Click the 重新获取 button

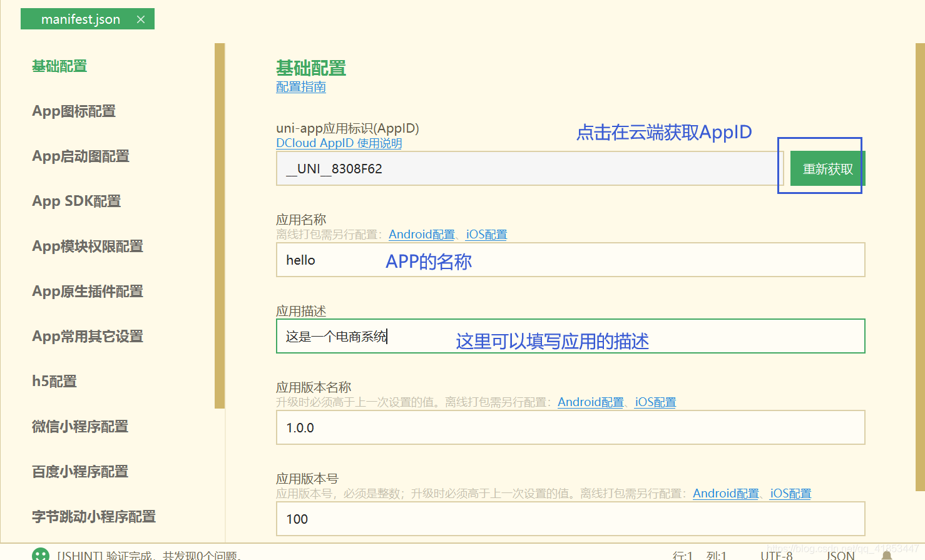(x=827, y=169)
